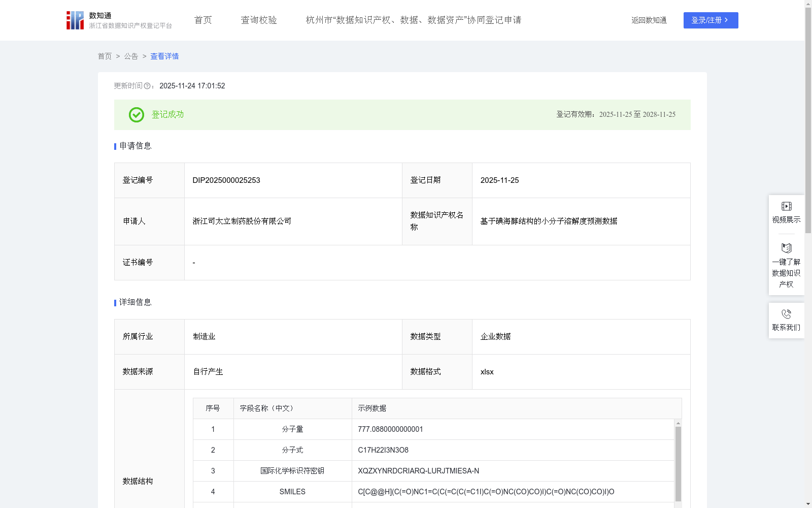Select the 企业数据 data type value
Screen dimensions: 812x508
coord(496,337)
